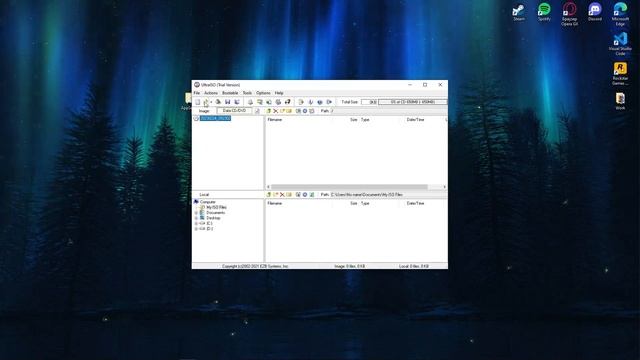This screenshot has height=360, width=640.
Task: Click the Up arrow icon in the Local toolbar
Action: 269,195
